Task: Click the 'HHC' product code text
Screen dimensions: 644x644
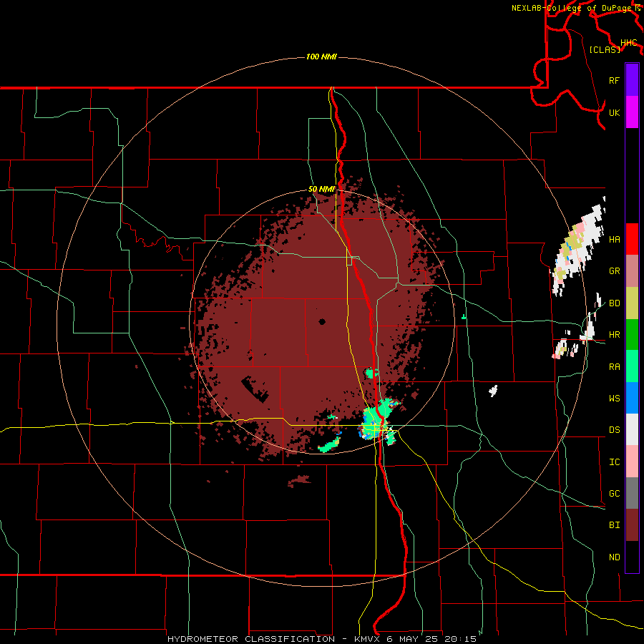Action: coord(628,43)
